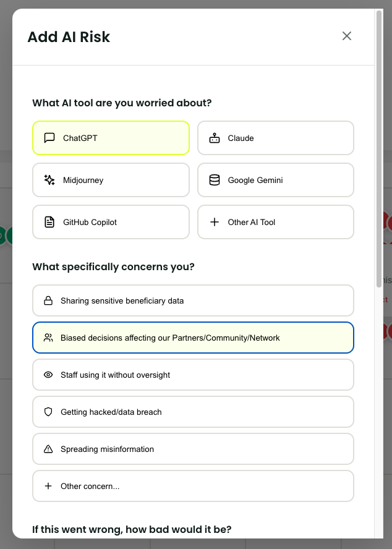The image size is (392, 549).
Task: Click the database icon on Google Gemini
Action: (214, 179)
